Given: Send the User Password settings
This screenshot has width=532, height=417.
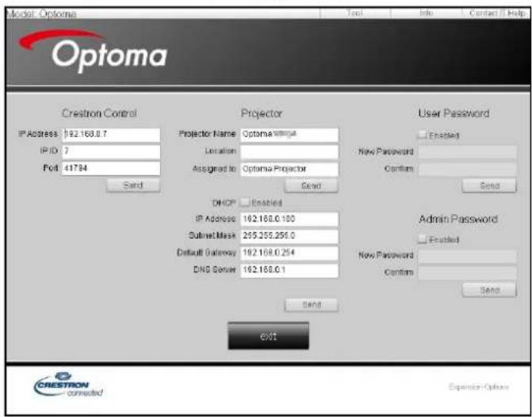Looking at the screenshot, I should 489,186.
